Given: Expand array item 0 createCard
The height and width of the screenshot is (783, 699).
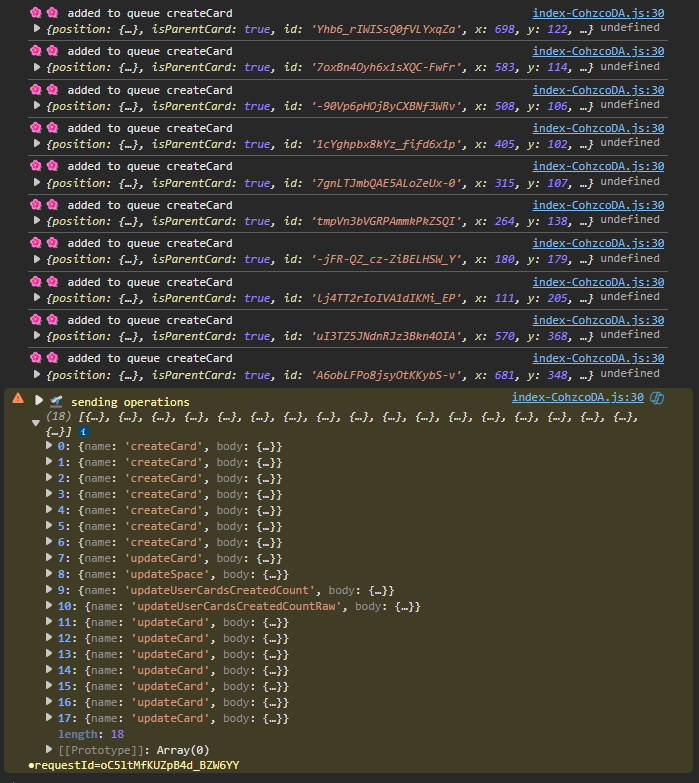Looking at the screenshot, I should pos(50,446).
